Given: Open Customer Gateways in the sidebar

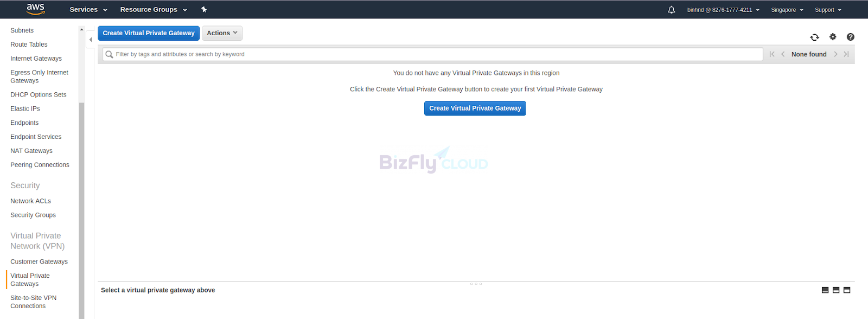Looking at the screenshot, I should pos(39,261).
